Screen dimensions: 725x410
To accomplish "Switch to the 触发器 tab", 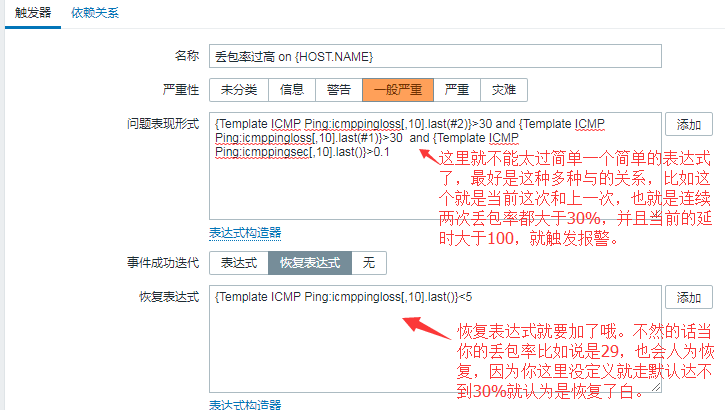I will click(32, 15).
